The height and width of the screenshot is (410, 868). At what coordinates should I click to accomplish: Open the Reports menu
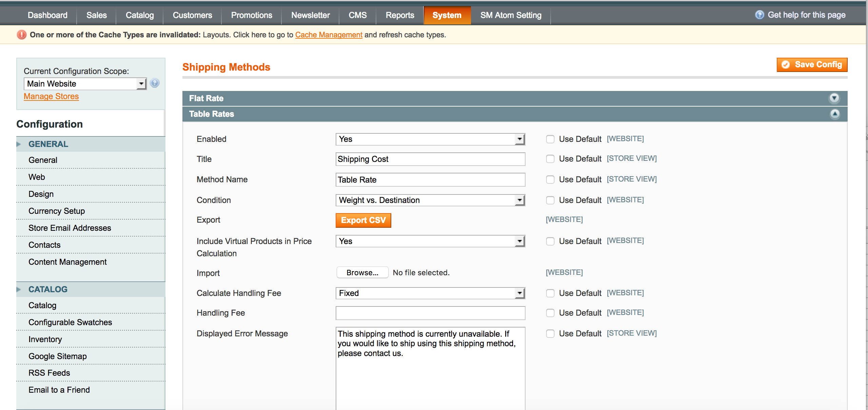[x=400, y=15]
